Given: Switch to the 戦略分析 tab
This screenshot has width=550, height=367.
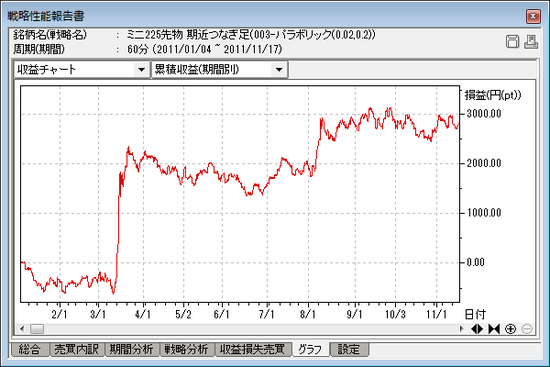Looking at the screenshot, I should [187, 349].
